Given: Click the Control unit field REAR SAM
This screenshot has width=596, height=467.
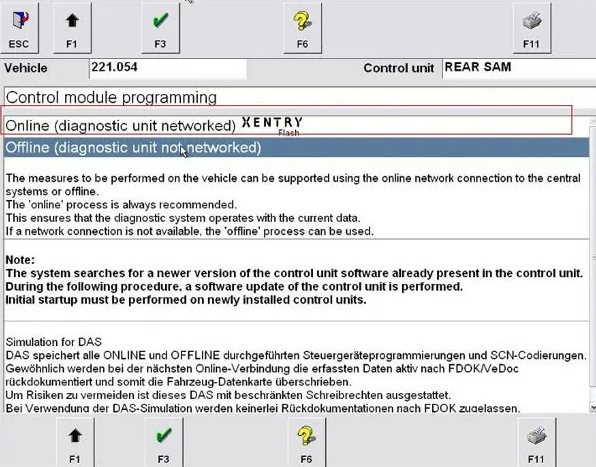Looking at the screenshot, I should click(519, 68).
